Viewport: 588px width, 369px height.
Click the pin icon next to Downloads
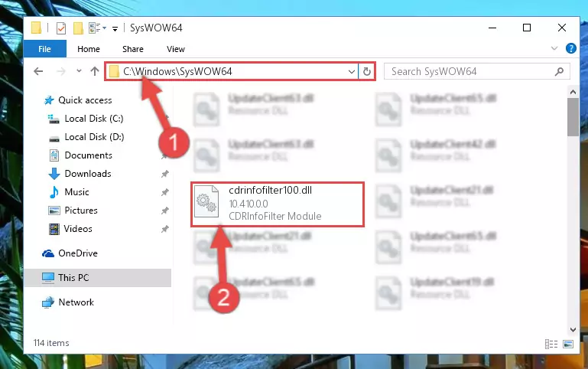[164, 174]
